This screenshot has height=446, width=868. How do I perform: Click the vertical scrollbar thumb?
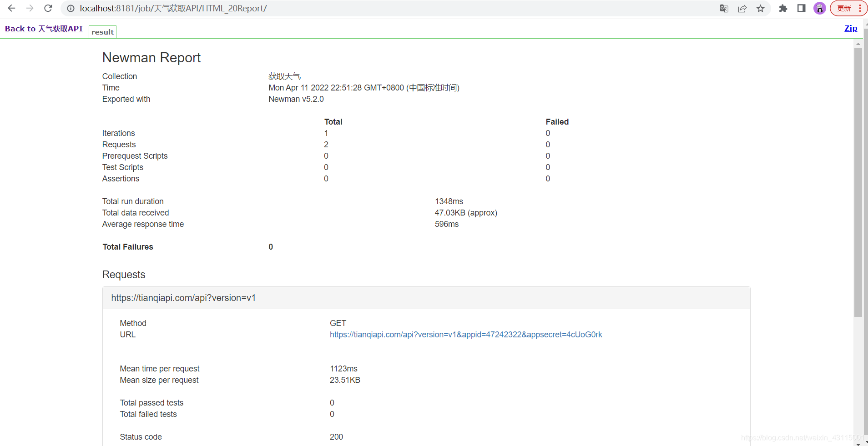[858, 182]
